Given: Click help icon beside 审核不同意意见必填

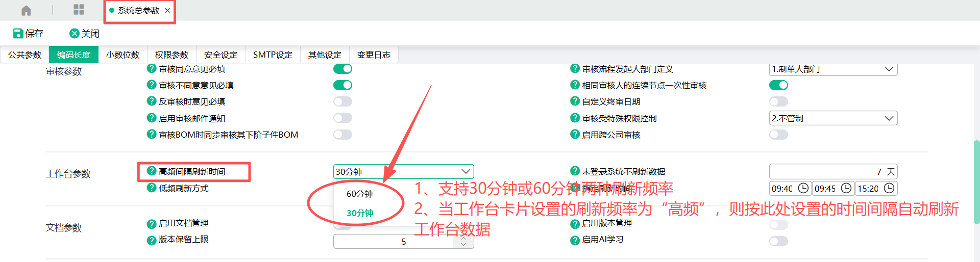Looking at the screenshot, I should click(x=152, y=85).
